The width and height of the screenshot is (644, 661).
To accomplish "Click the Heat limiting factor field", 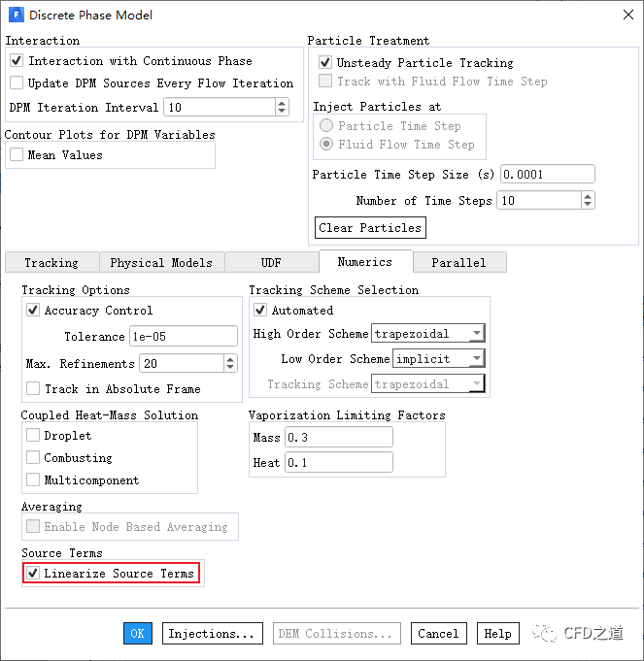I will (x=339, y=462).
